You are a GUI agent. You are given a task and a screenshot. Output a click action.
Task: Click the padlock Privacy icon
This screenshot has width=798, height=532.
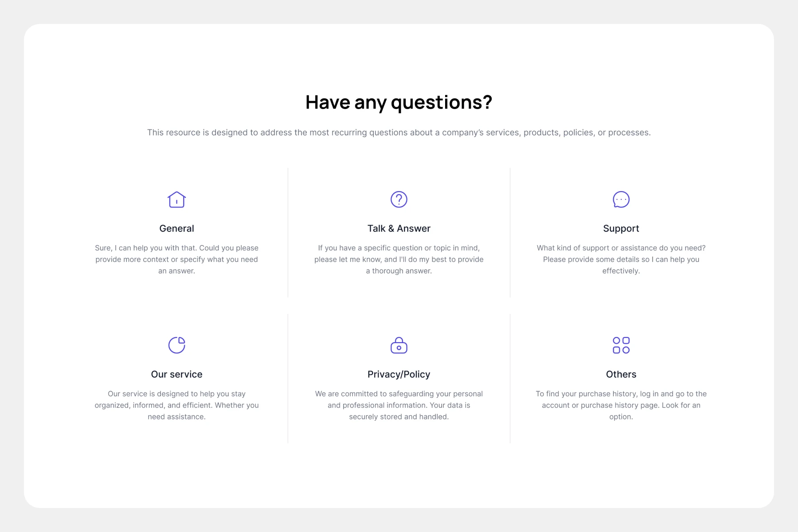point(399,345)
